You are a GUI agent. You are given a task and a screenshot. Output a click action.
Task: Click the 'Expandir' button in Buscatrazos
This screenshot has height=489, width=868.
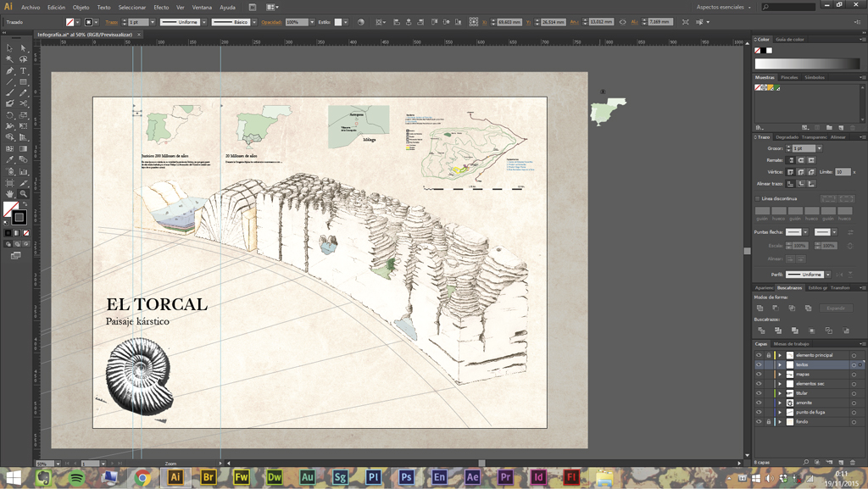tap(836, 308)
